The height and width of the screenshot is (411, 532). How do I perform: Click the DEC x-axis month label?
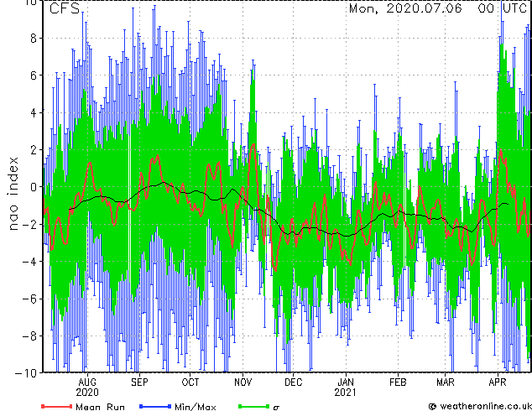294,382
